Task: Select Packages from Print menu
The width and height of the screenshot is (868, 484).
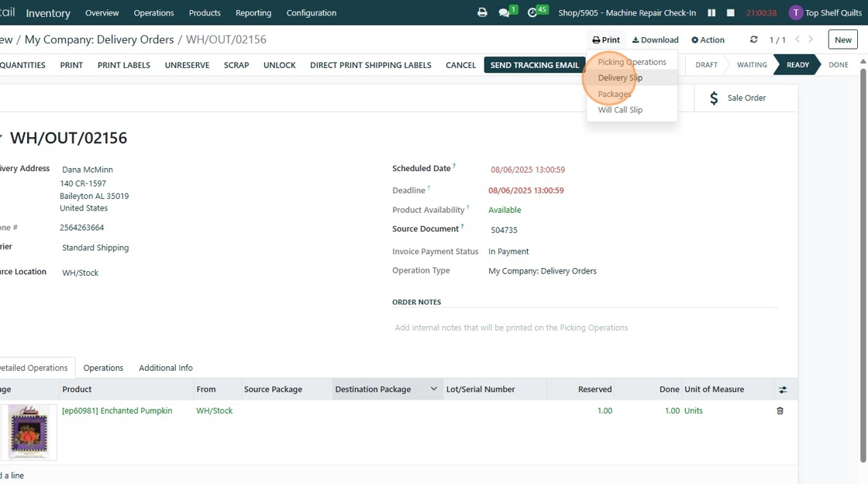Action: (x=632, y=94)
